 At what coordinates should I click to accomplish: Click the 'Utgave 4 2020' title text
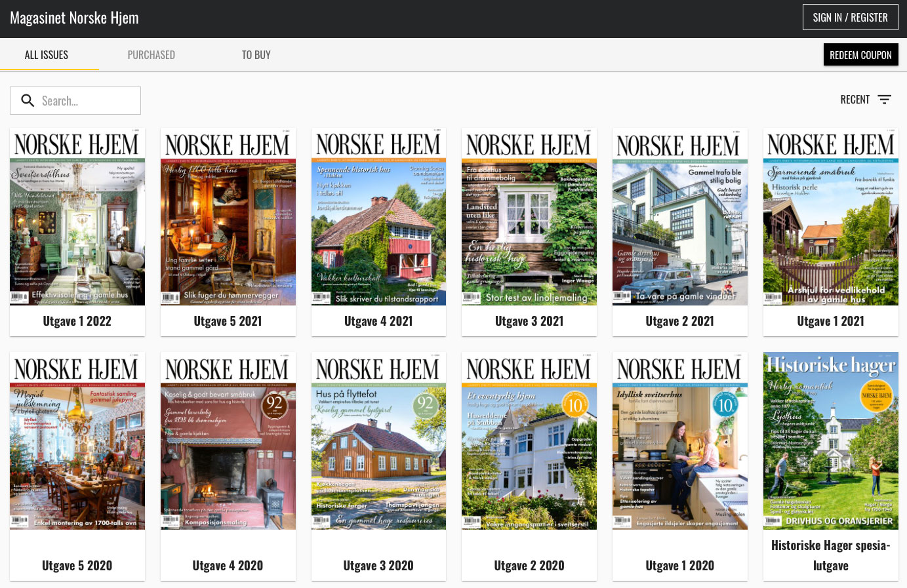[x=228, y=566]
